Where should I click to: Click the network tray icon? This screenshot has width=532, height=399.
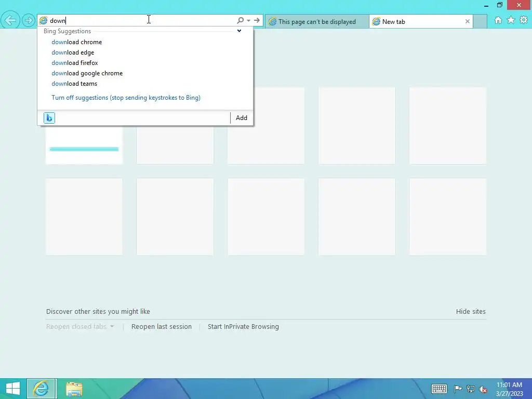(471, 389)
